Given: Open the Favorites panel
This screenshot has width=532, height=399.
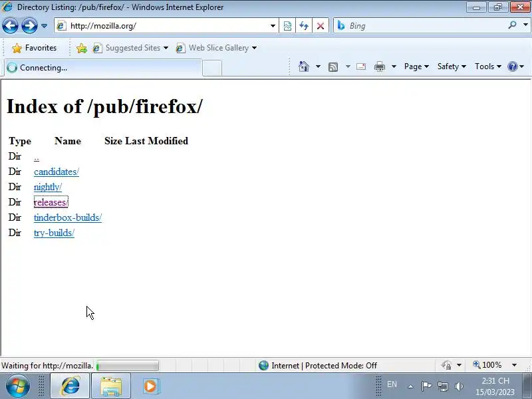Looking at the screenshot, I should tap(34, 48).
